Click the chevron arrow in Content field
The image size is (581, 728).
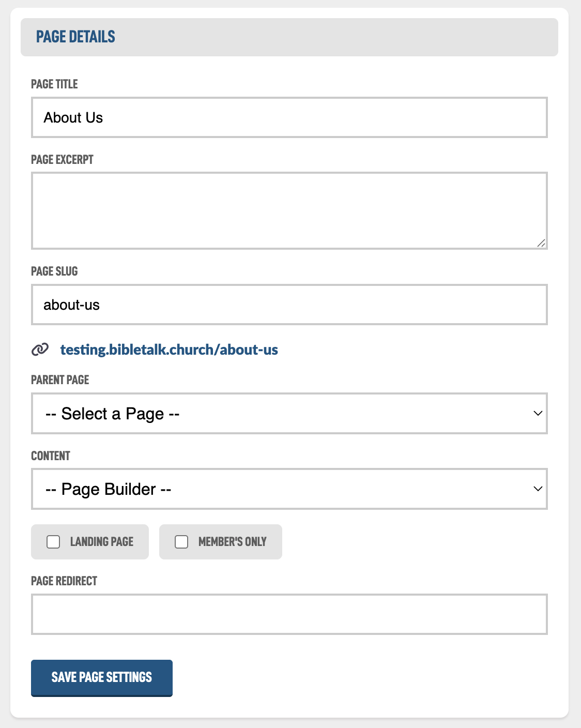coord(538,489)
